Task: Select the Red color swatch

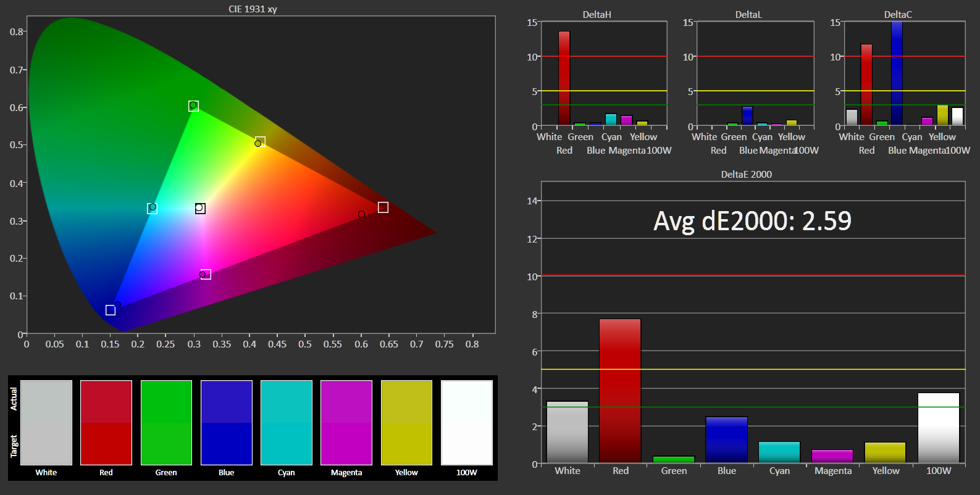Action: click(x=106, y=423)
